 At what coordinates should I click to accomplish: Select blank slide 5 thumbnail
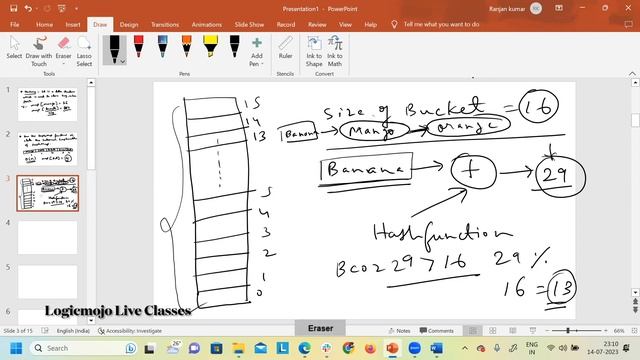click(x=47, y=282)
